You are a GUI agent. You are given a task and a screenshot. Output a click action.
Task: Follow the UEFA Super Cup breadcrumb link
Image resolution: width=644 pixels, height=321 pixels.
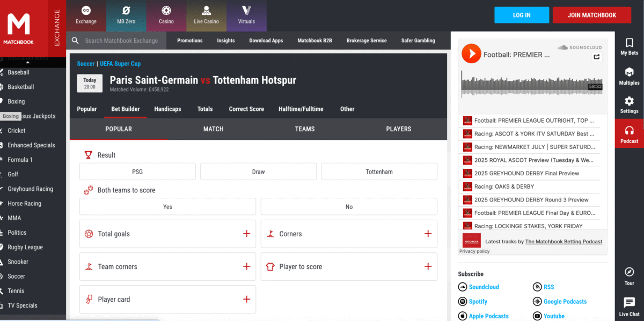pos(120,64)
